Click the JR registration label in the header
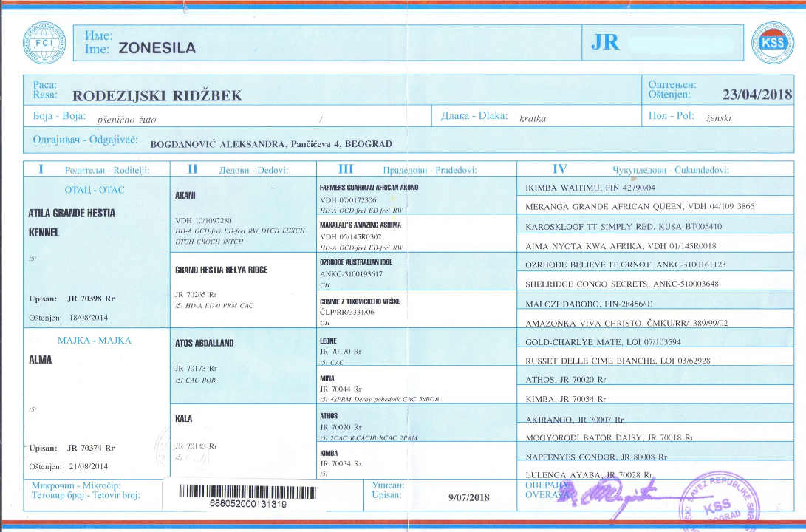Screen dimensions: 806x532 (x=605, y=42)
